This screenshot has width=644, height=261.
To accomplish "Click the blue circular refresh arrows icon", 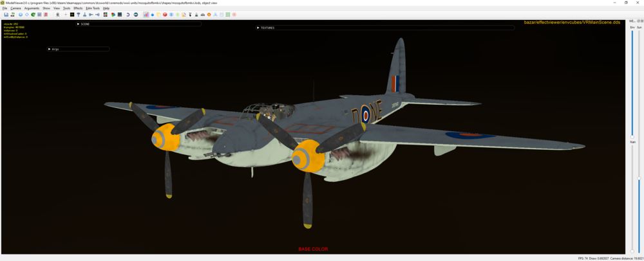I will [x=26, y=14].
